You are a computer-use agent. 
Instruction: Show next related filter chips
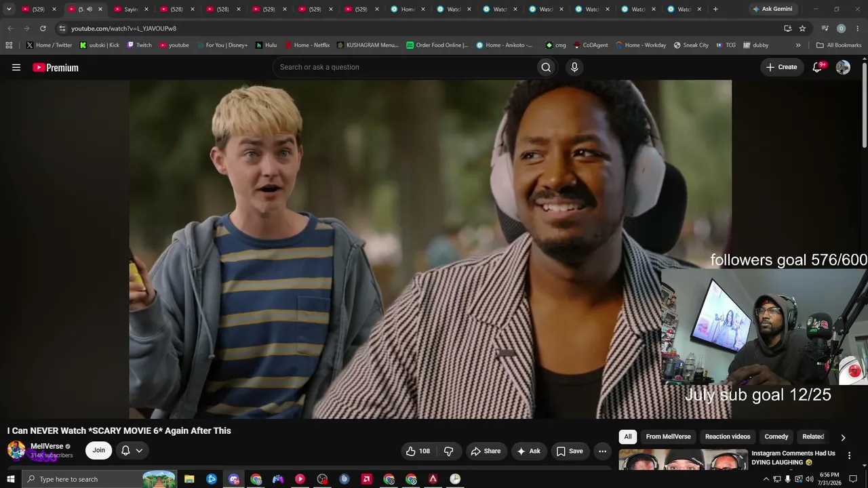843,437
